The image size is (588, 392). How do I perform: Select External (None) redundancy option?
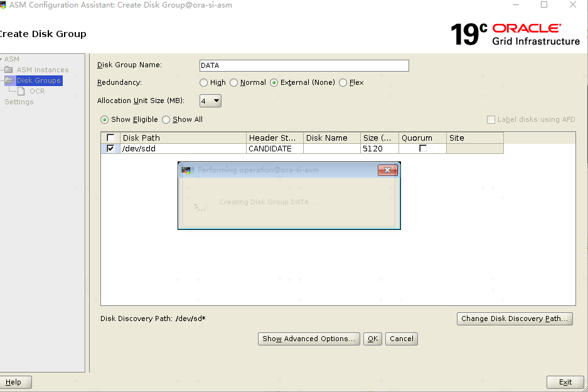274,82
